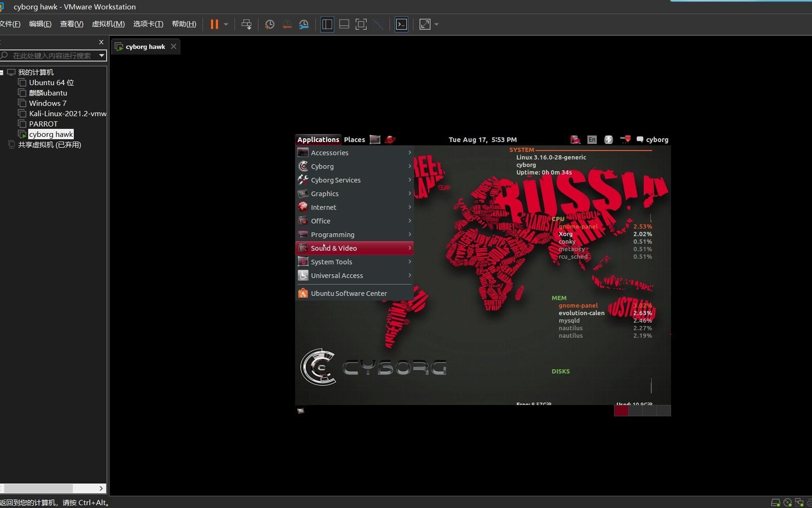Send Ctrl+Alt+Del to the guest
Screen dimensions: 812x508
(x=246, y=24)
